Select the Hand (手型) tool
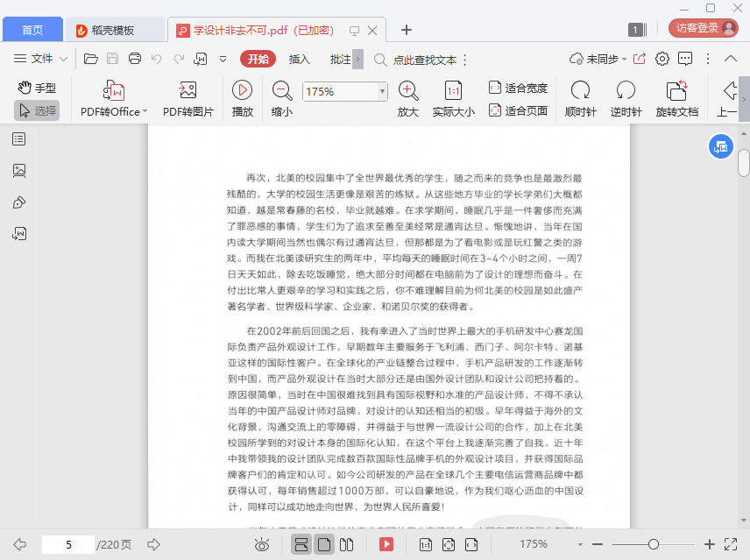 pyautogui.click(x=37, y=88)
